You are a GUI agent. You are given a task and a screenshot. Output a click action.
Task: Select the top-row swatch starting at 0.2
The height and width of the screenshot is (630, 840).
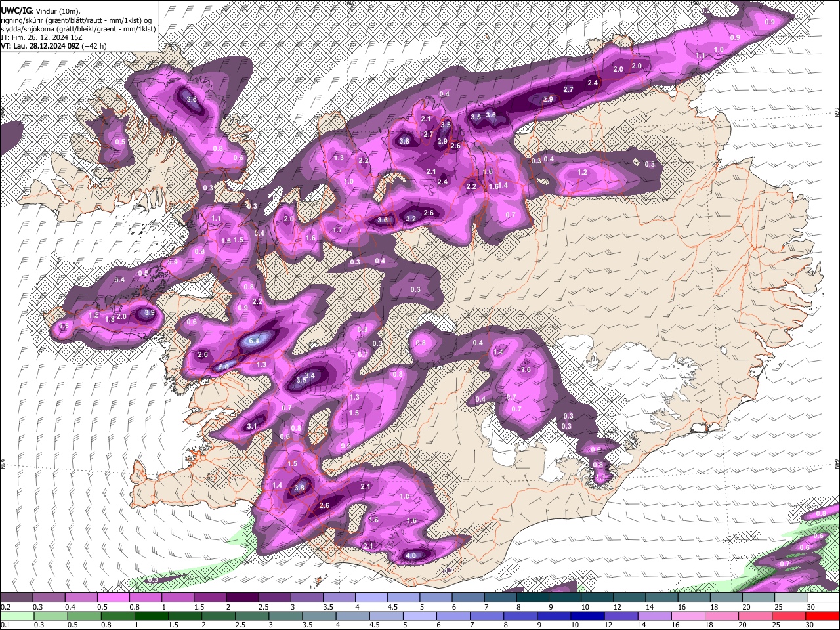tap(16, 597)
